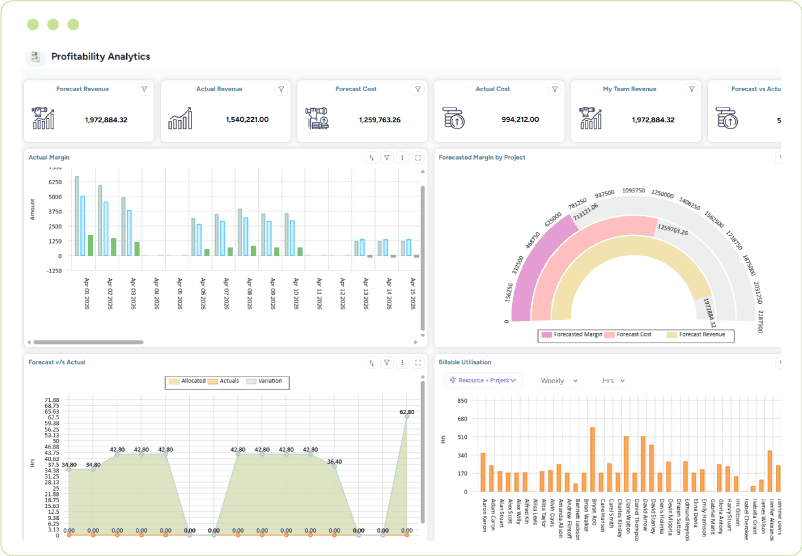Toggle Forecasted Margin legend entry
The width and height of the screenshot is (802, 556).
tap(572, 335)
